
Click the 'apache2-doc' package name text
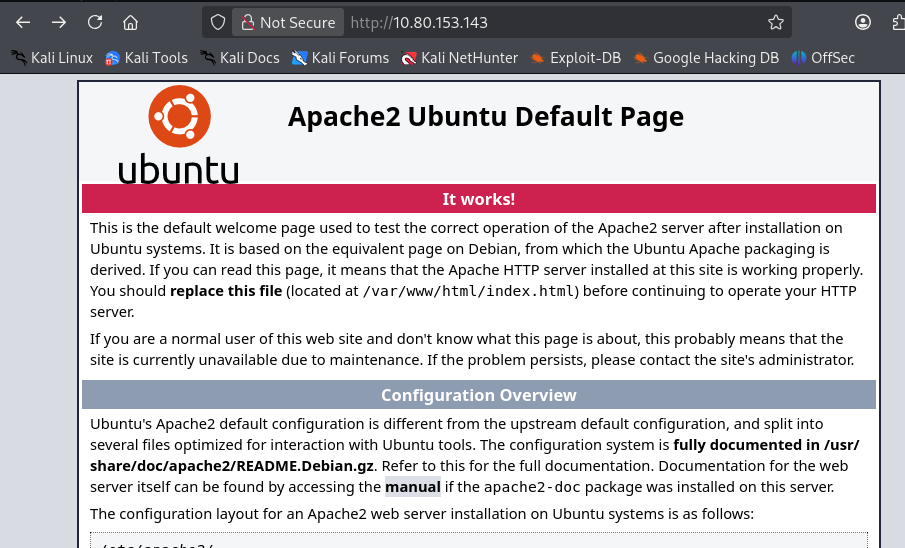532,487
